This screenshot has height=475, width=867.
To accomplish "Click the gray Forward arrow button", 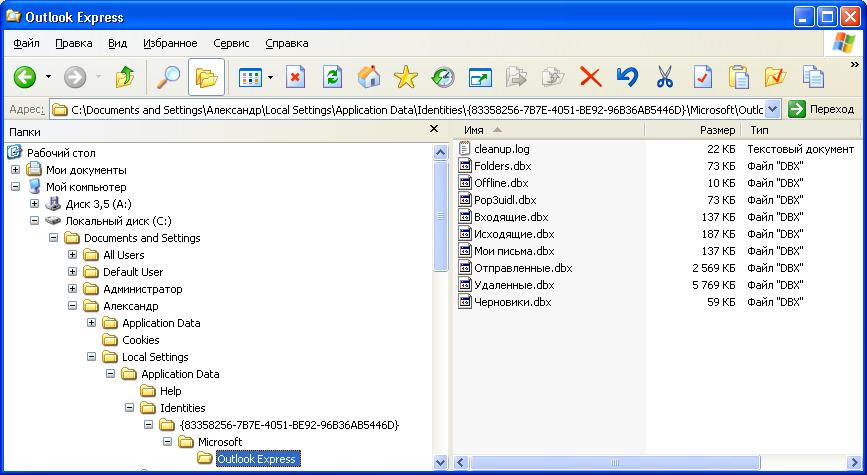I will pos(75,77).
